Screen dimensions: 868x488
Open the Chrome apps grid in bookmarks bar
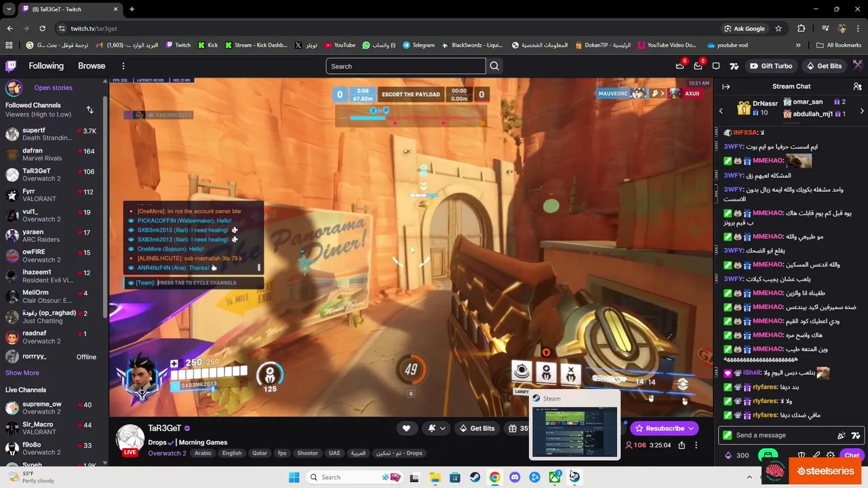(x=9, y=45)
